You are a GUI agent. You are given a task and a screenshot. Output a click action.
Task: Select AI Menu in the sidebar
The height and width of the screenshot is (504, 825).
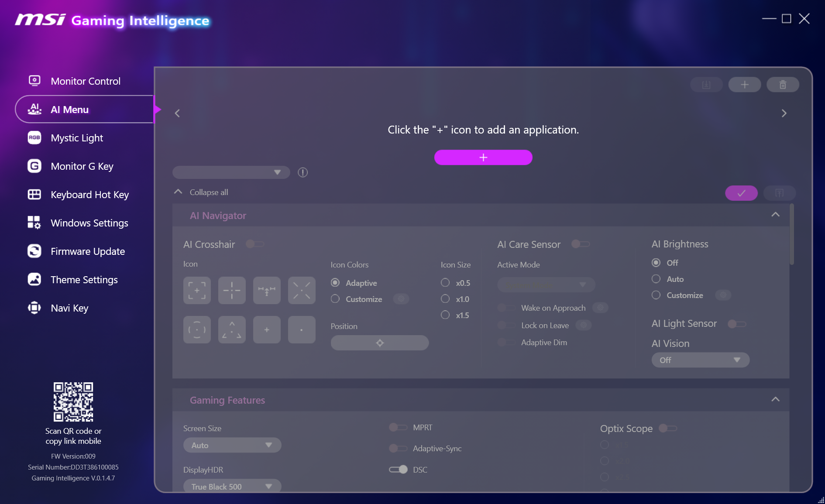[85, 110]
